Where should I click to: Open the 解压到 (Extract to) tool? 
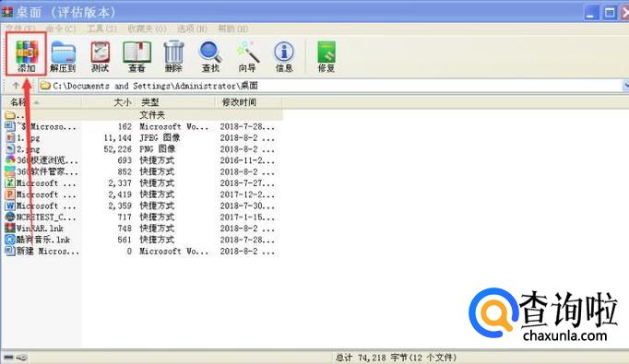(x=63, y=56)
